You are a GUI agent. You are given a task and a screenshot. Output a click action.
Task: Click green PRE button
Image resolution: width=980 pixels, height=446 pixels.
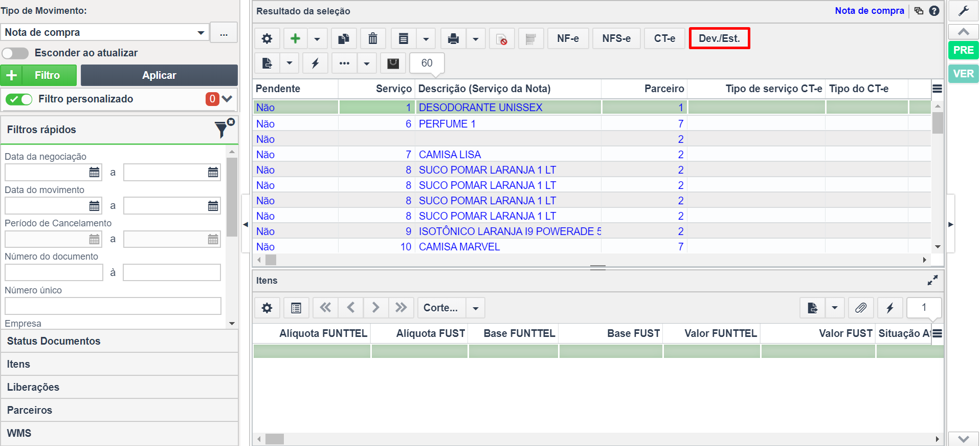coord(964,50)
